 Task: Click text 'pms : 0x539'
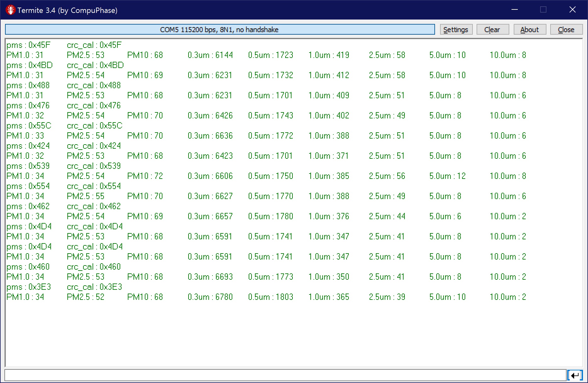click(x=28, y=166)
